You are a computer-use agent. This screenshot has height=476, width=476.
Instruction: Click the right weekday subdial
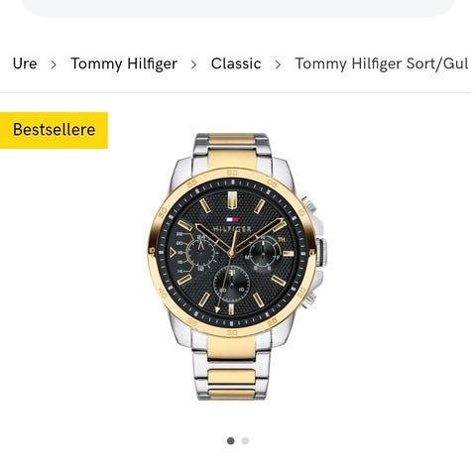263,253
